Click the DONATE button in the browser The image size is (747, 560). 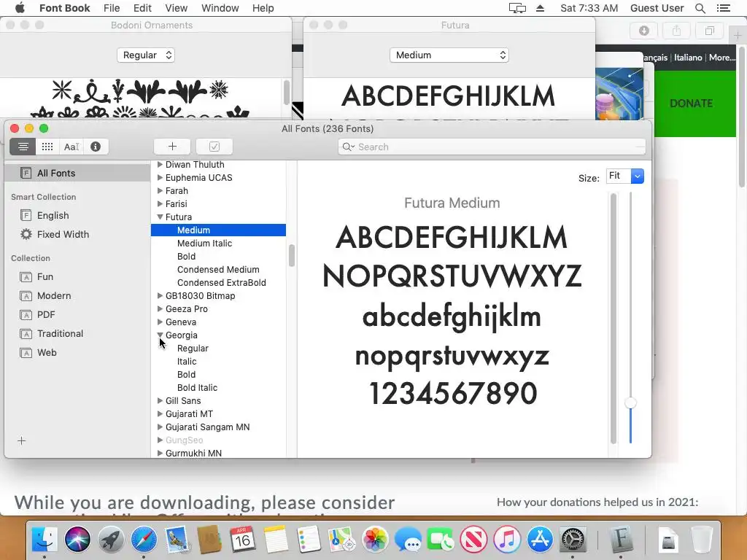click(692, 104)
